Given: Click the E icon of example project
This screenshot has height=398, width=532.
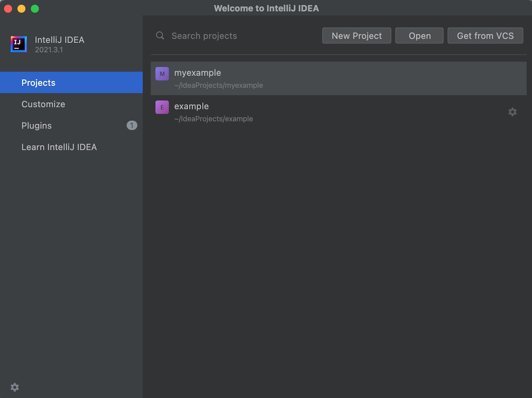Looking at the screenshot, I should [x=162, y=107].
